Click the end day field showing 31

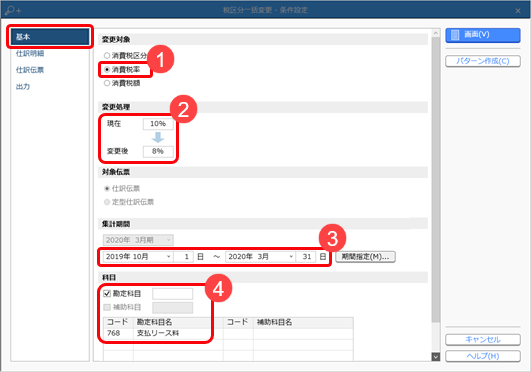click(x=306, y=256)
